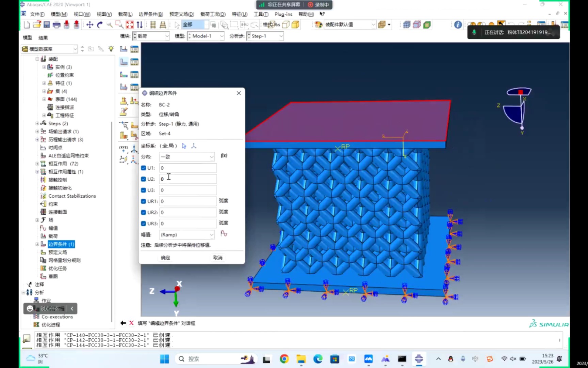Click the red X cancel procedure button

coord(131,323)
